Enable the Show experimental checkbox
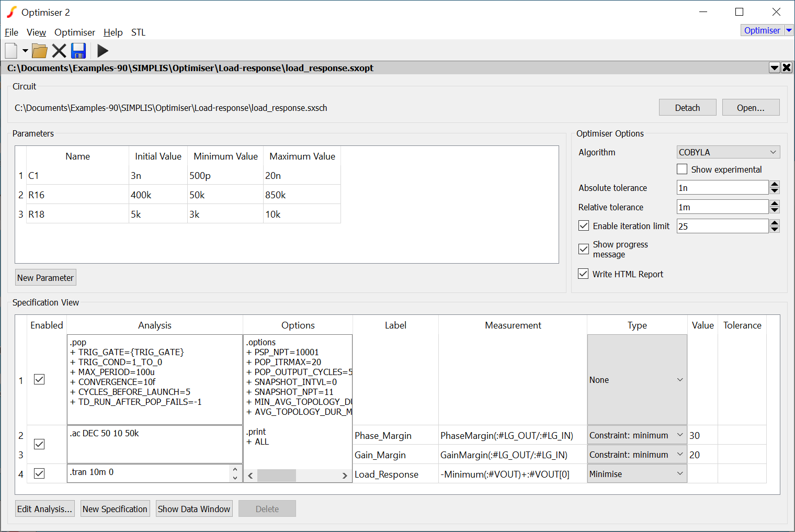 click(682, 169)
